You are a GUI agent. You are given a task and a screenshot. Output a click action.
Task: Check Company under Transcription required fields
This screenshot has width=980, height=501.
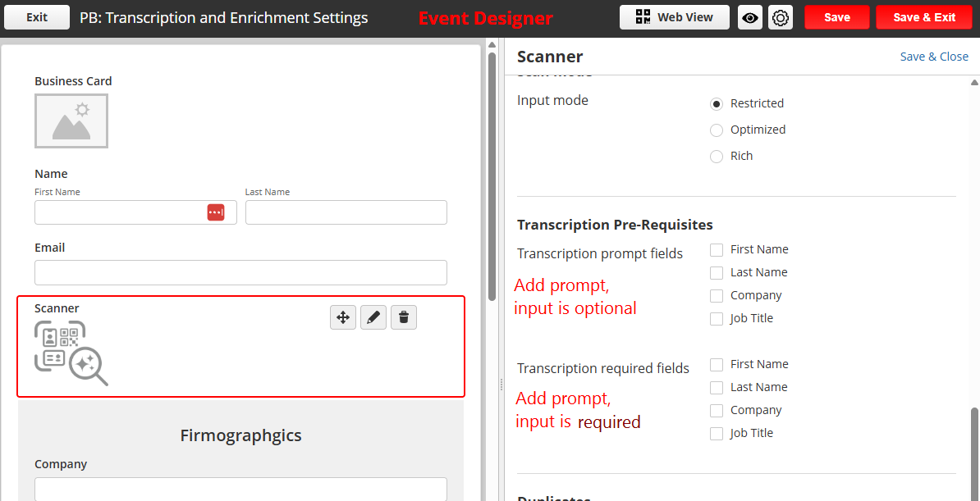click(717, 411)
